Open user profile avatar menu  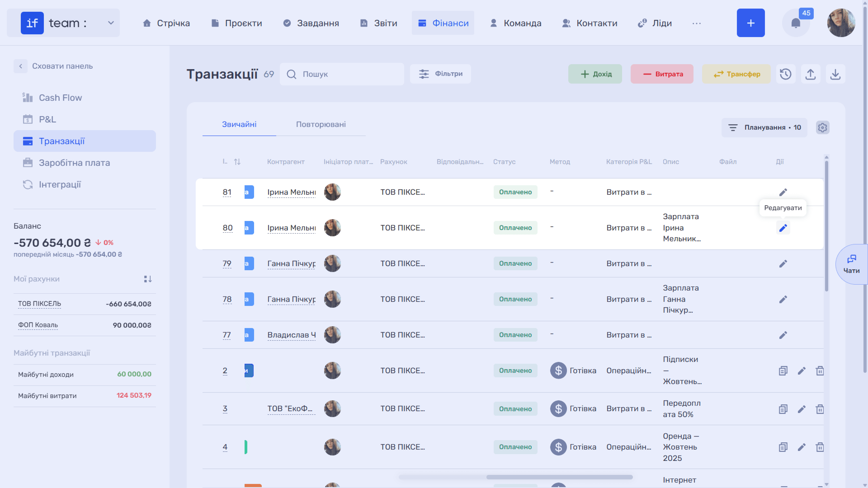841,23
